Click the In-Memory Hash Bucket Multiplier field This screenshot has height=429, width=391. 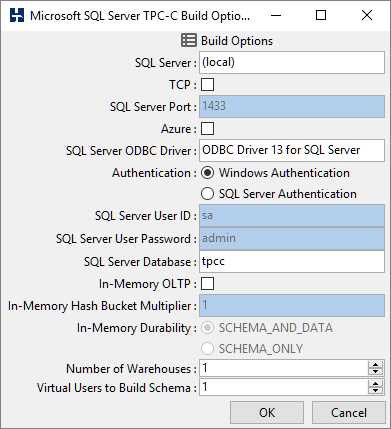click(x=292, y=306)
